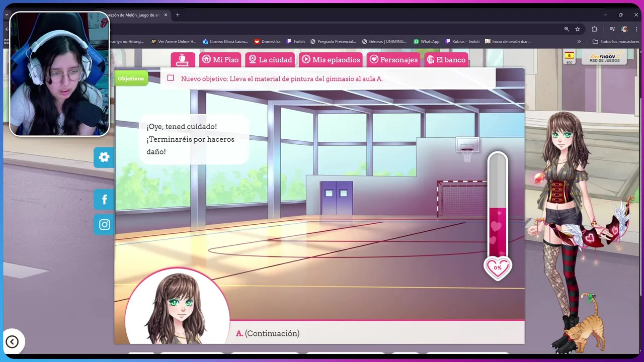644x362 pixels.
Task: Open Pregrado Presencial bookmark
Action: [x=333, y=42]
